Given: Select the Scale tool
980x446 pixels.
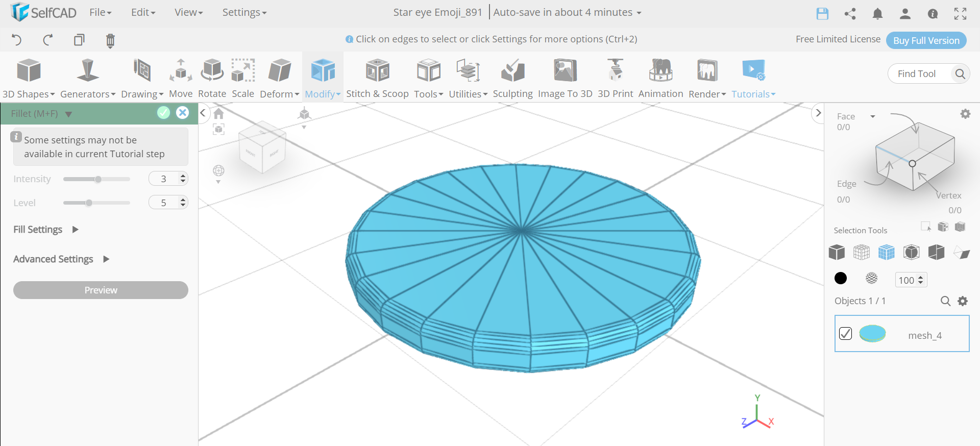Looking at the screenshot, I should coord(243,78).
